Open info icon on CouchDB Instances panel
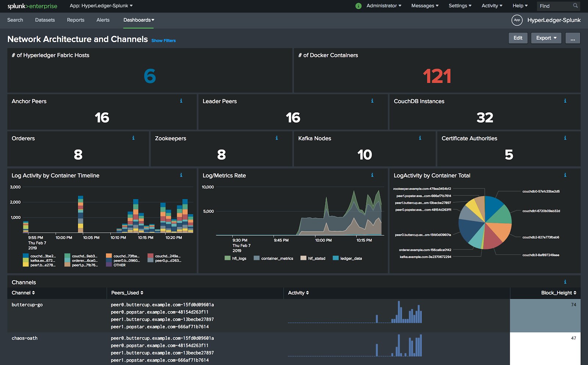 (565, 101)
